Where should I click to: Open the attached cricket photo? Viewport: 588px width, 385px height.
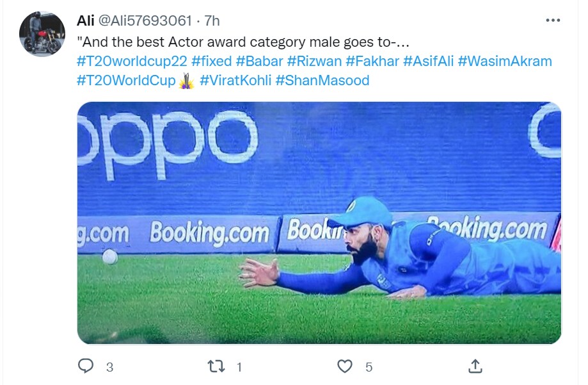coord(319,222)
